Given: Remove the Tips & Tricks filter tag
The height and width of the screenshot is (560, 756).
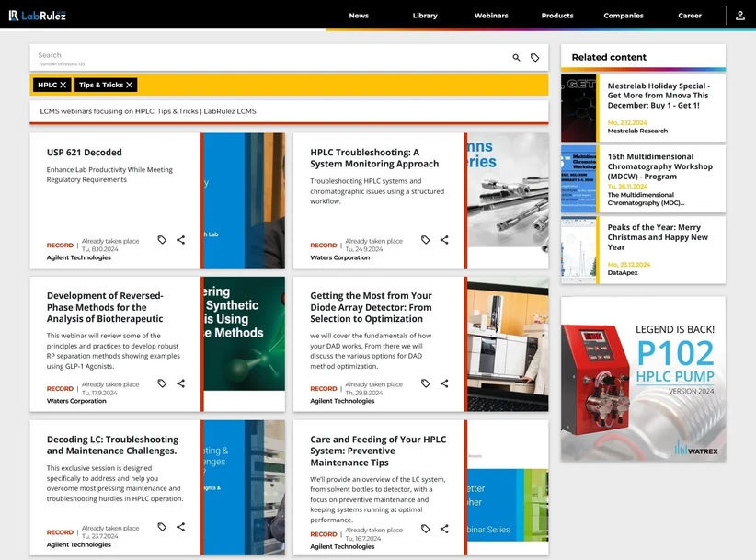Looking at the screenshot, I should click(x=130, y=85).
